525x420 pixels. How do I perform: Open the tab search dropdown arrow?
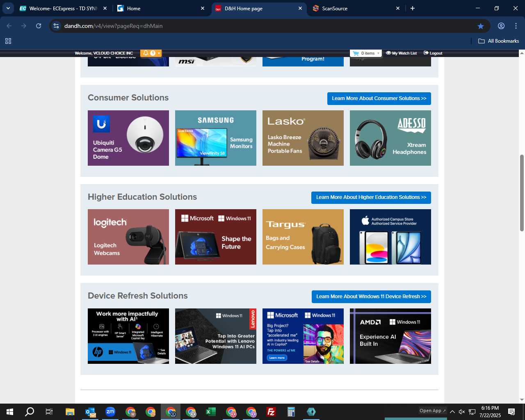8,8
